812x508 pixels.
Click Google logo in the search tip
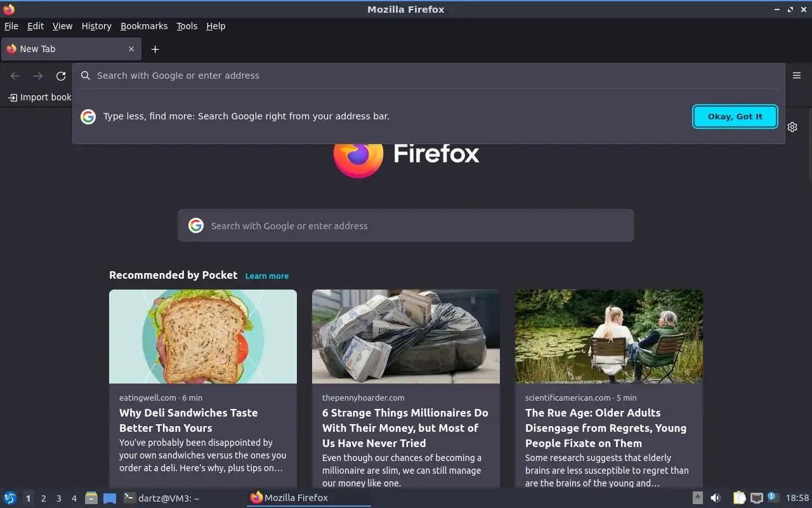[88, 116]
